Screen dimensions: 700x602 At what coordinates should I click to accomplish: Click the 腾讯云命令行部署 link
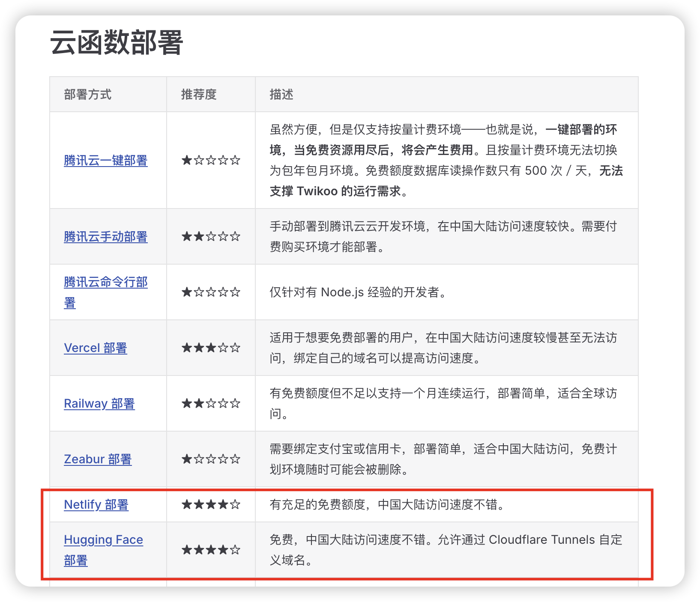[105, 283]
